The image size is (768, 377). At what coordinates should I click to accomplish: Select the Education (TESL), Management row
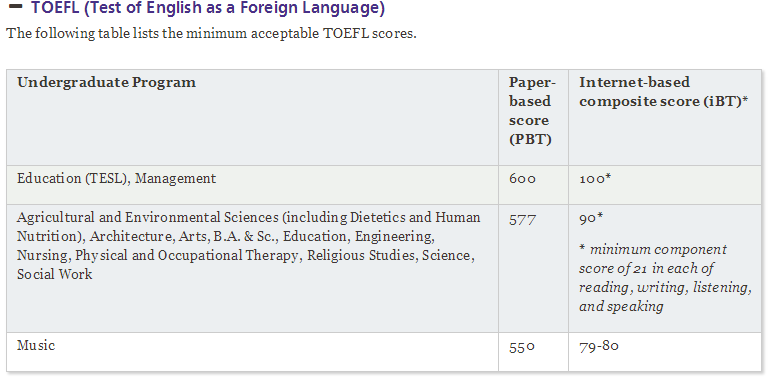384,185
